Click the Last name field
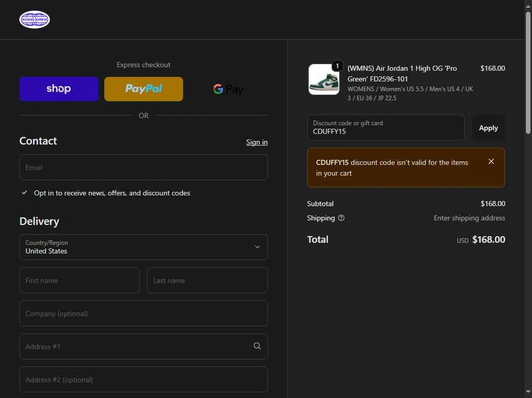The height and width of the screenshot is (398, 532). pos(207,280)
